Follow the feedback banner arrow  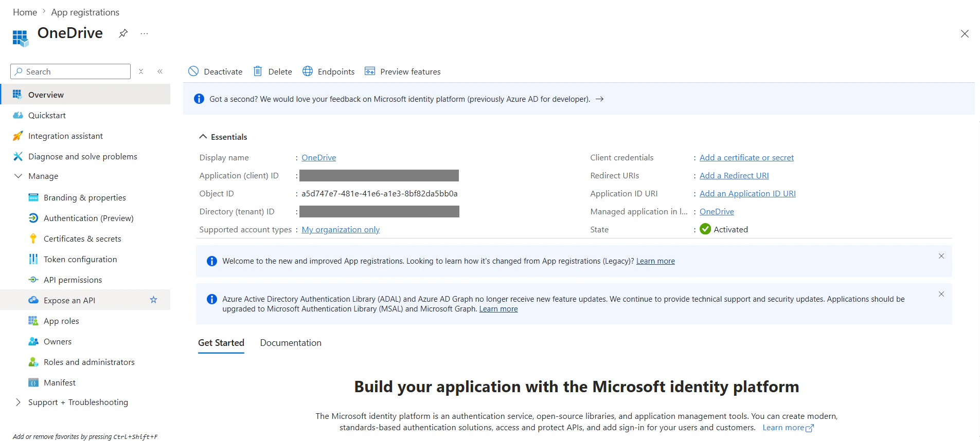(599, 99)
